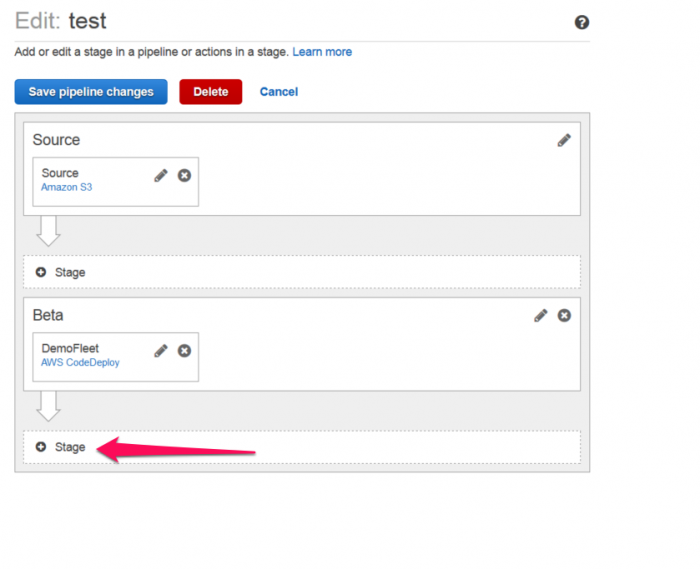This screenshot has height=569, width=700.
Task: Open the Learn more link
Action: (322, 52)
